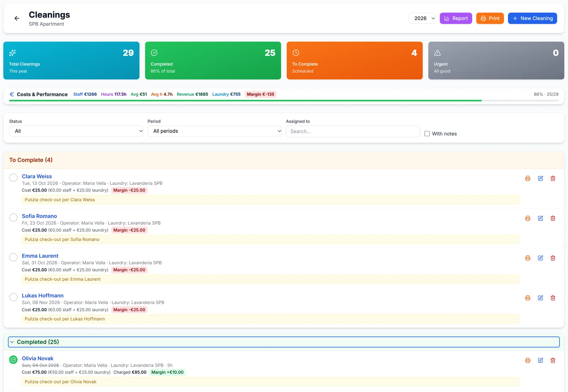The height and width of the screenshot is (392, 568).
Task: Click the Report button
Action: tap(456, 18)
